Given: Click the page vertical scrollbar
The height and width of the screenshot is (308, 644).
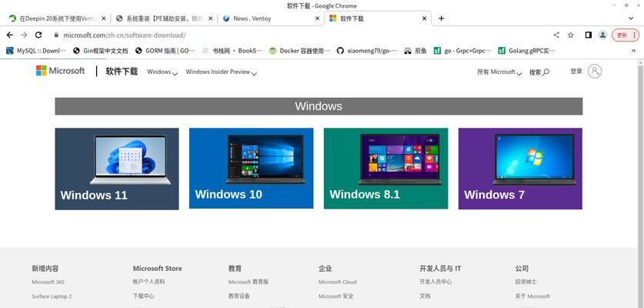Looking at the screenshot, I should [640, 183].
